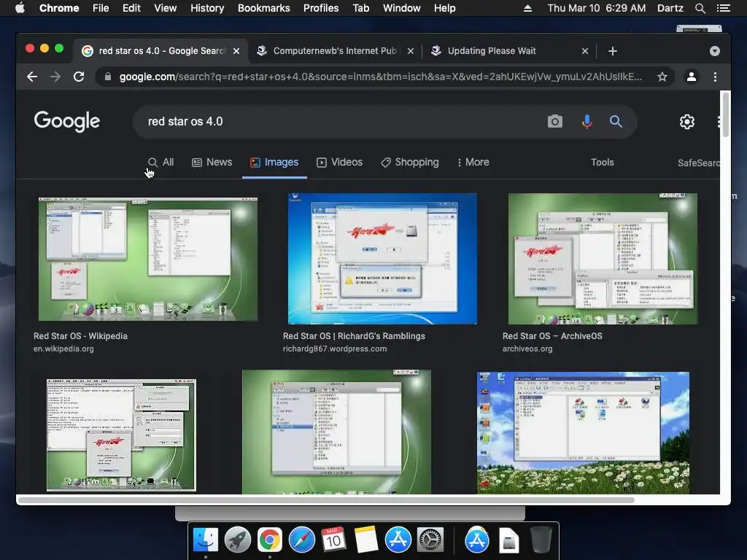Open the Profiles menu
747x560 pixels.
click(321, 8)
